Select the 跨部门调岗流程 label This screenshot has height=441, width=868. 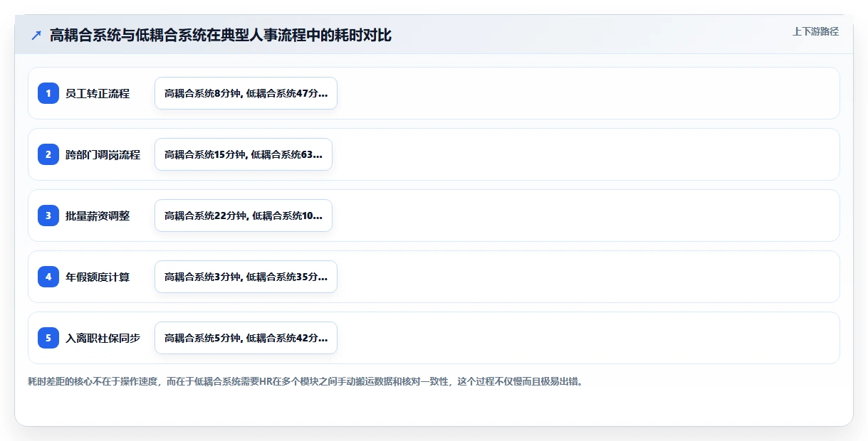(103, 154)
